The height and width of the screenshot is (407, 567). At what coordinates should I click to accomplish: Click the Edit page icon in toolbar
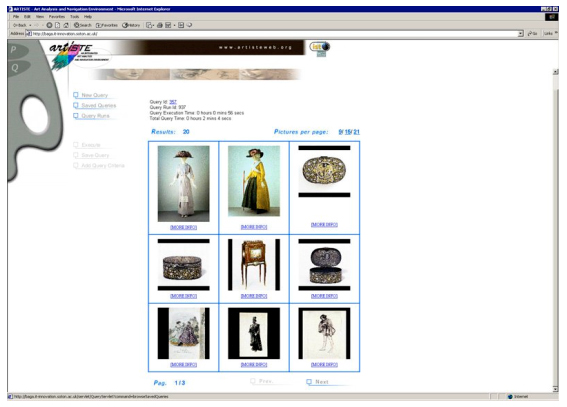tap(168, 25)
